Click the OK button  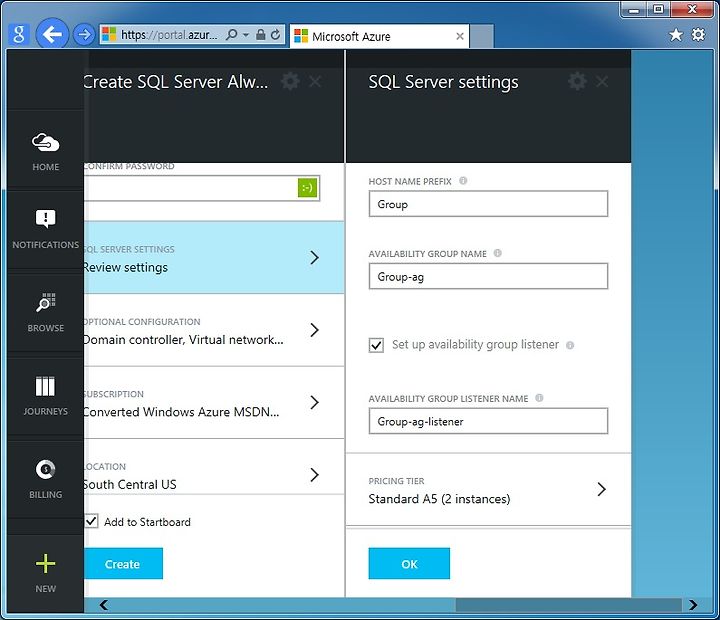pyautogui.click(x=409, y=564)
